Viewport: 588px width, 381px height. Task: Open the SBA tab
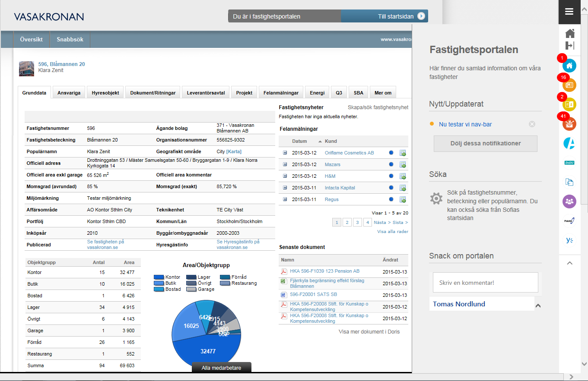[359, 93]
